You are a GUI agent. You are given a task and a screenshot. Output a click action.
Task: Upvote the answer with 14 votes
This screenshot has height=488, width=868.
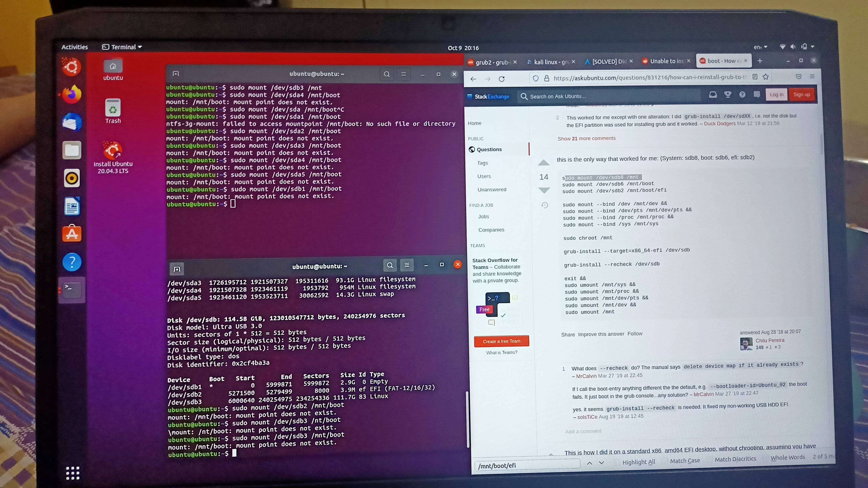click(543, 163)
